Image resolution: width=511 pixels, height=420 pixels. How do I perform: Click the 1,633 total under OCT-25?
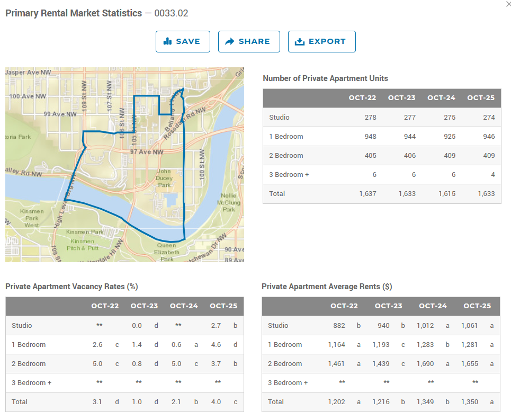point(486,194)
